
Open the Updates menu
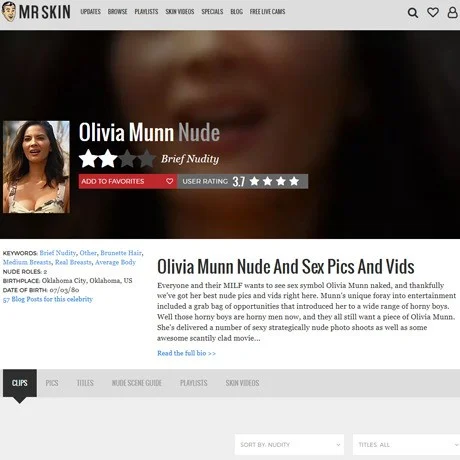coord(90,12)
